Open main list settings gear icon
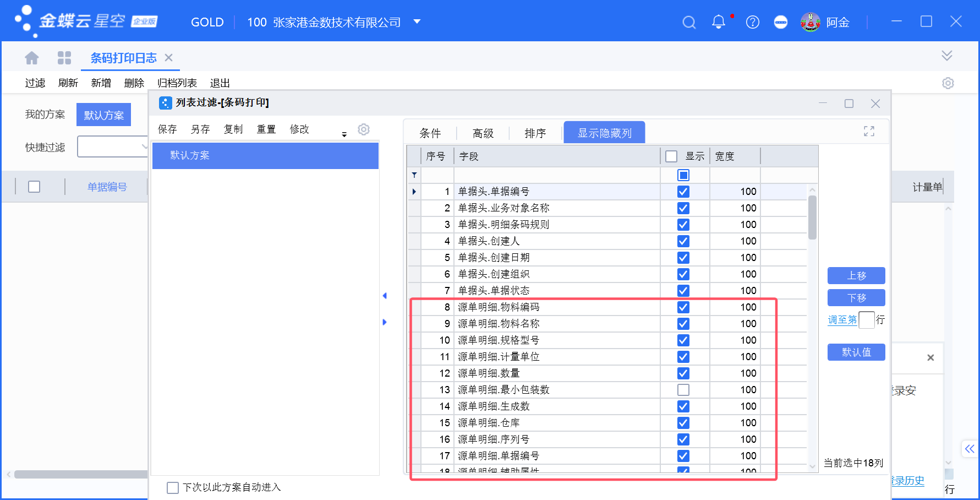This screenshot has width=980, height=500. point(948,83)
